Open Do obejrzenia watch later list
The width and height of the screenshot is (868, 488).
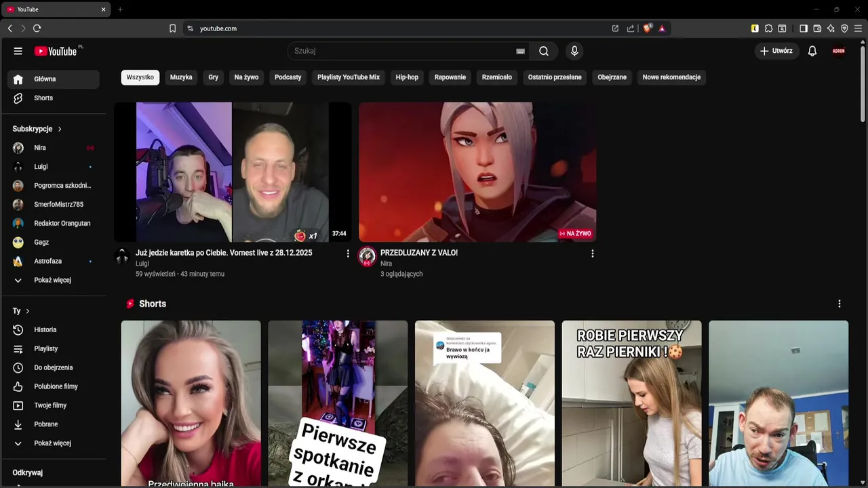point(54,368)
